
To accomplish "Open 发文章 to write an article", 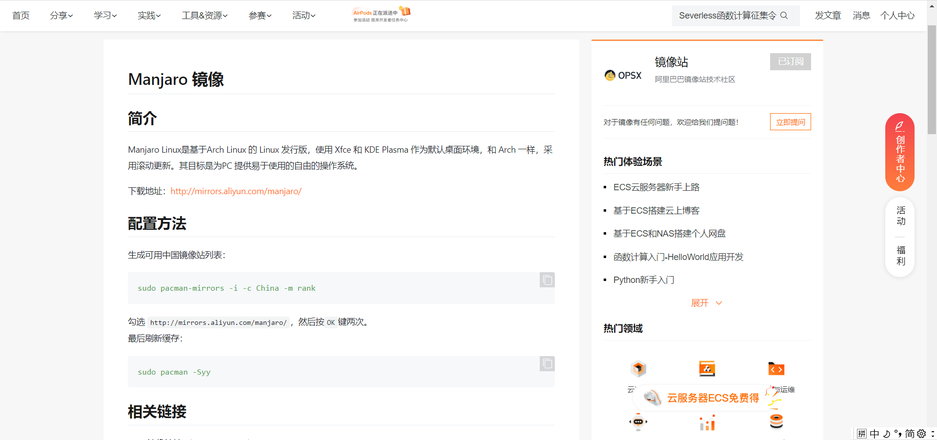I will 828,16.
